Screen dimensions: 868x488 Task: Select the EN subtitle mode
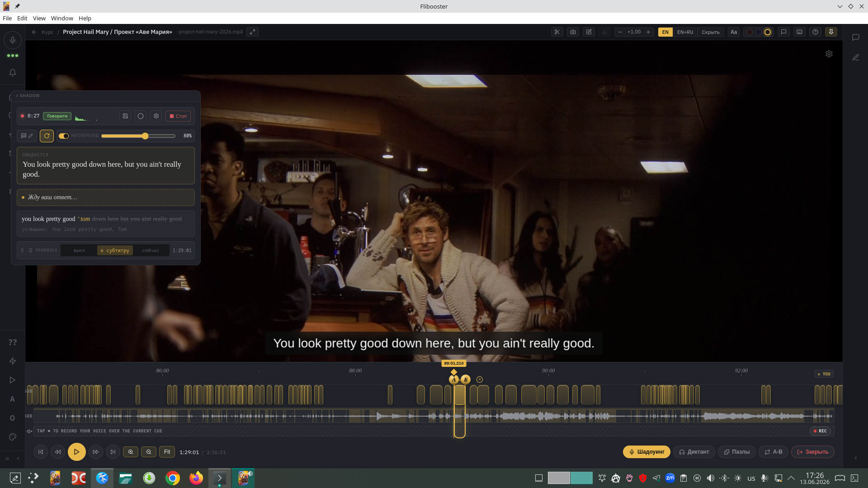pos(665,32)
